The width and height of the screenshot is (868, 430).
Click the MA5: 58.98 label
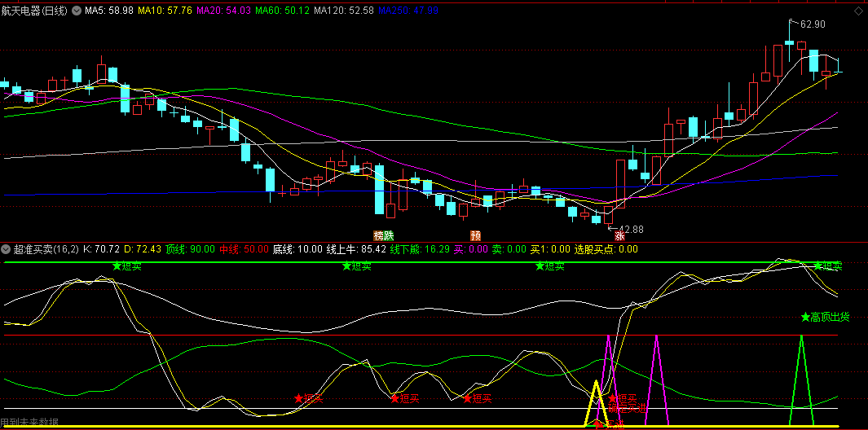tap(109, 11)
